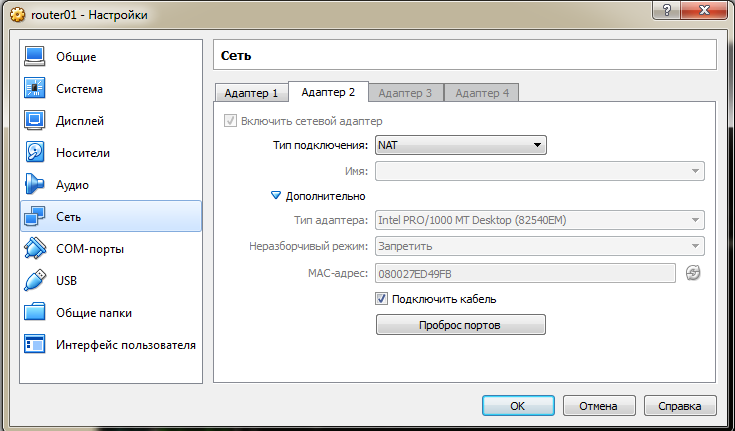Open the Тип подключения NAT dropdown

(461, 145)
